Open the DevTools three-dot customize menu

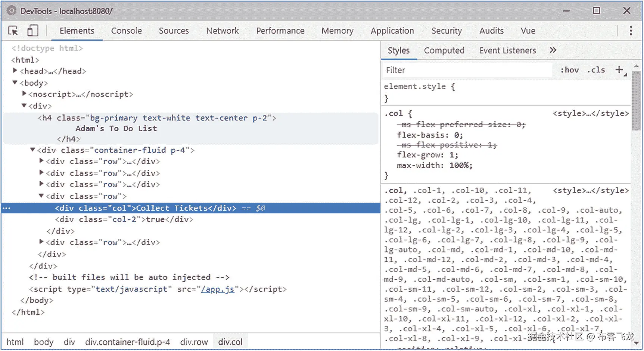tap(631, 31)
